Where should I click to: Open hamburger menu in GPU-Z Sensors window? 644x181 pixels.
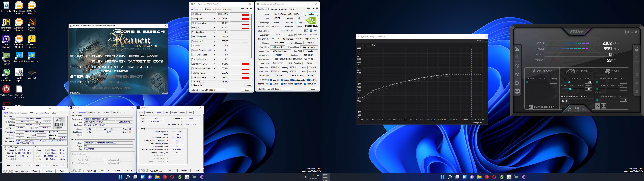point(251,9)
